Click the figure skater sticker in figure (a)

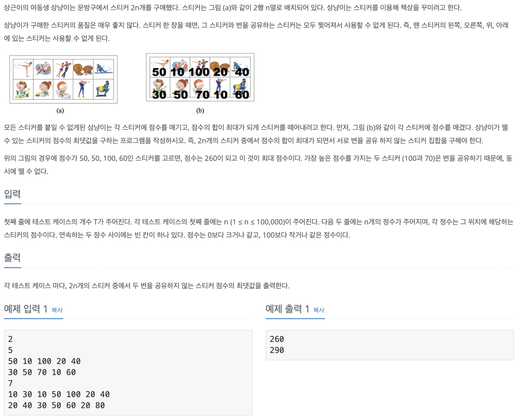[x=23, y=69]
